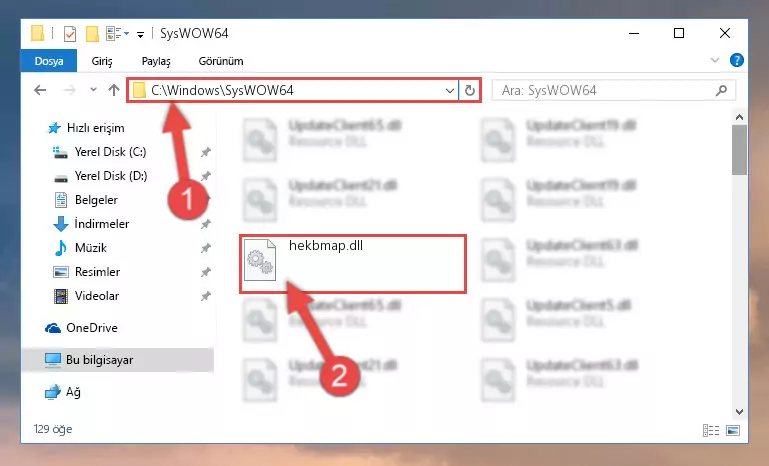Viewport: 769px width, 466px height.
Task: Click the New Folder quick access icon
Action: pyautogui.click(x=92, y=34)
